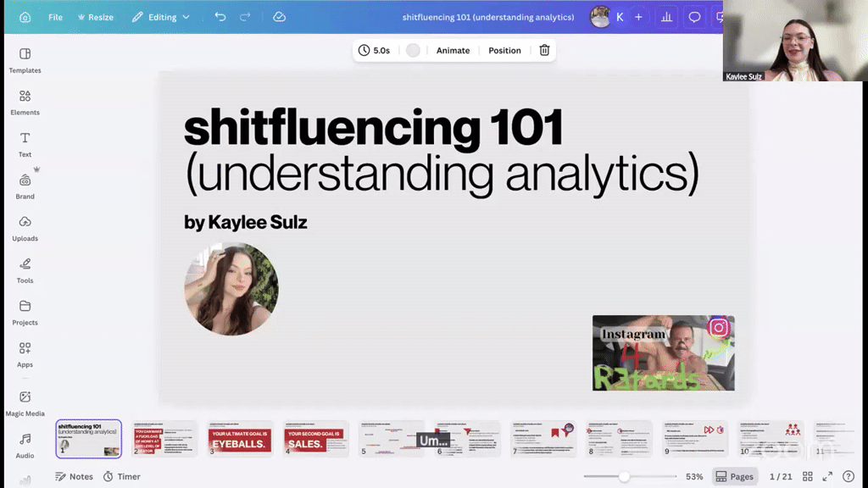This screenshot has height=488, width=868.
Task: Select the Instagram thumbnail image on slide
Action: pyautogui.click(x=663, y=353)
